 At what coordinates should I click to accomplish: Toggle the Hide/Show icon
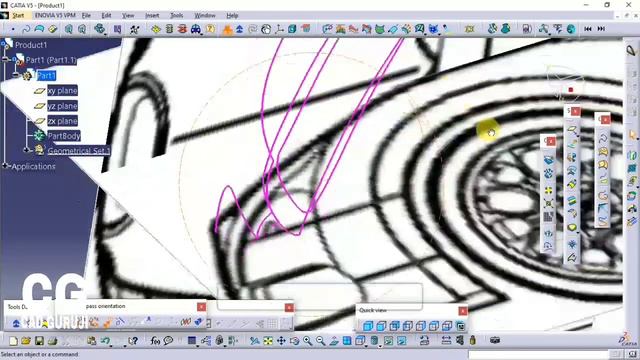(x=388, y=341)
